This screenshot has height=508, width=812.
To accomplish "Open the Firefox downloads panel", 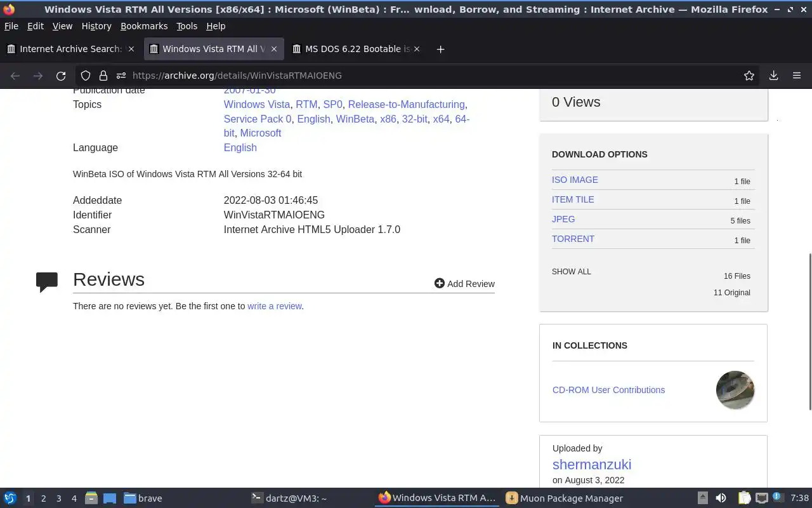I will [773, 76].
